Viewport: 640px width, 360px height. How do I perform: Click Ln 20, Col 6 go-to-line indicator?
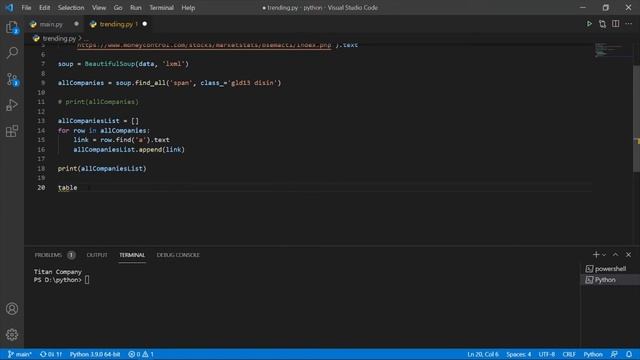tap(483, 354)
